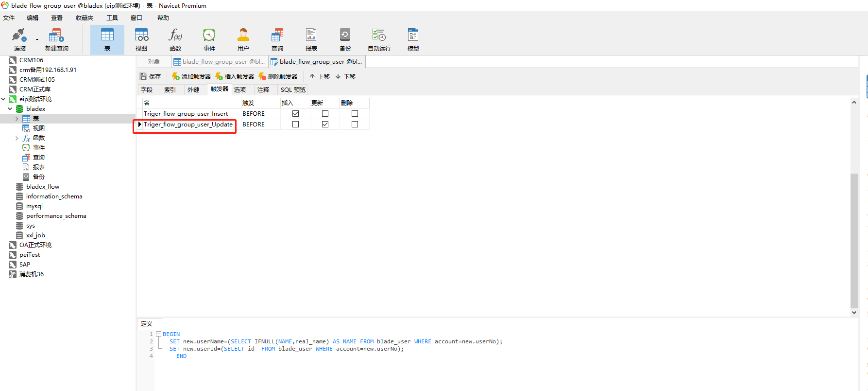Open the Query (查询) toolbar icon

(277, 39)
